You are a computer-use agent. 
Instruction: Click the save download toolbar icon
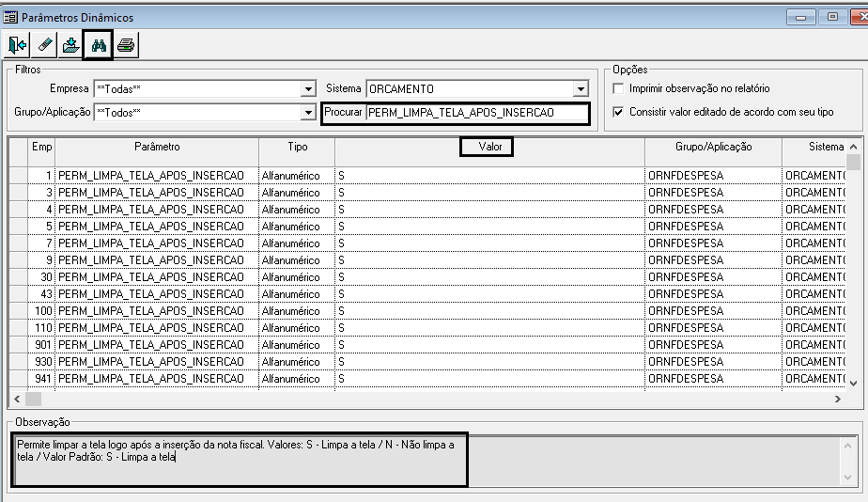coord(70,45)
